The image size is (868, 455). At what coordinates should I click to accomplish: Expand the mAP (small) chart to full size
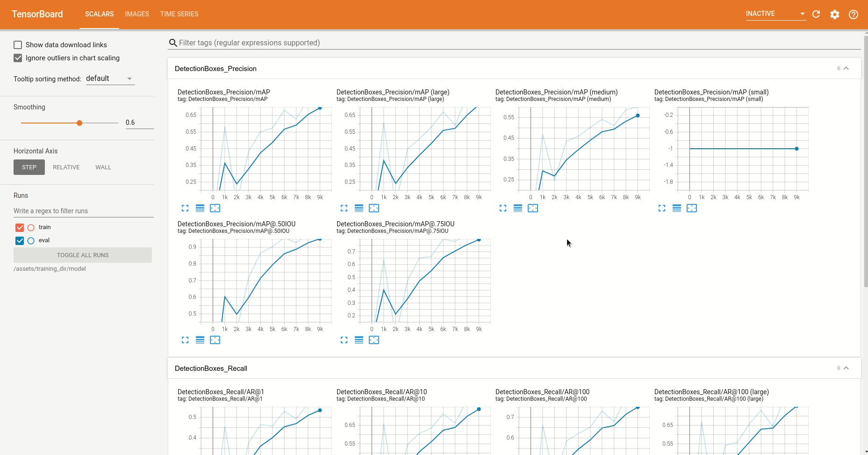[x=662, y=208]
